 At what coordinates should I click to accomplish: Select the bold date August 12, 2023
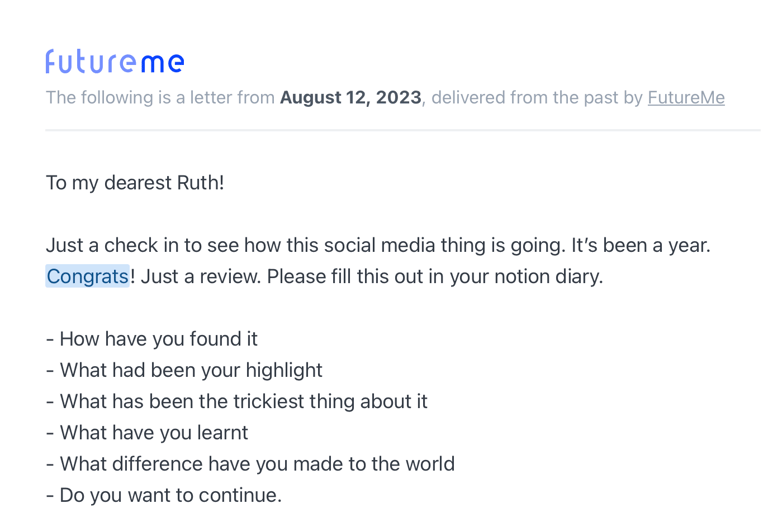point(351,98)
